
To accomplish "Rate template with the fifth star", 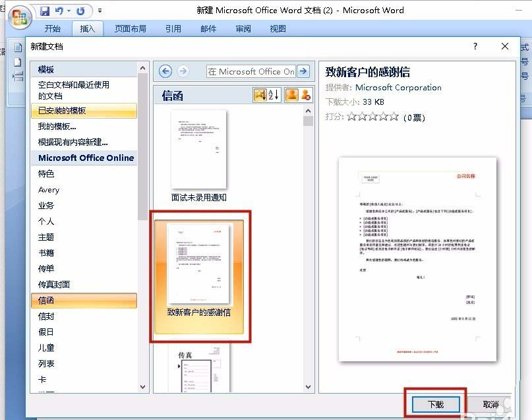I will pyautogui.click(x=394, y=117).
